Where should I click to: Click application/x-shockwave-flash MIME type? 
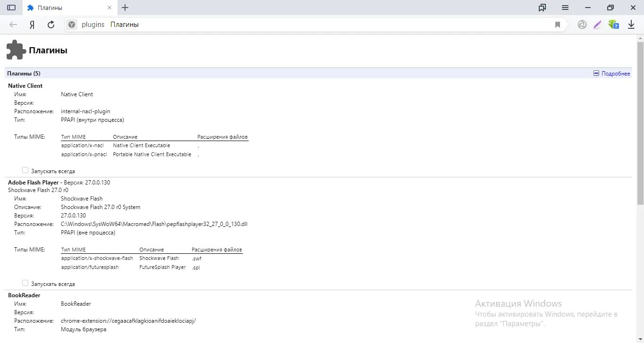pyautogui.click(x=97, y=258)
